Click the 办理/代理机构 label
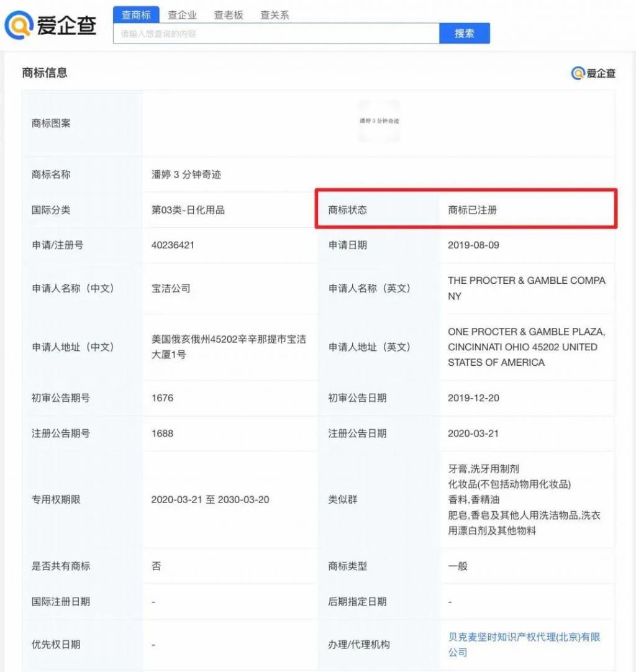The height and width of the screenshot is (672, 636). coord(359,645)
